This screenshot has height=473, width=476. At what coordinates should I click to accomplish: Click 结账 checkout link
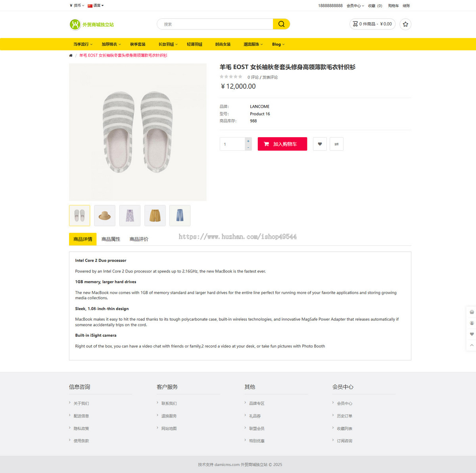pos(406,6)
